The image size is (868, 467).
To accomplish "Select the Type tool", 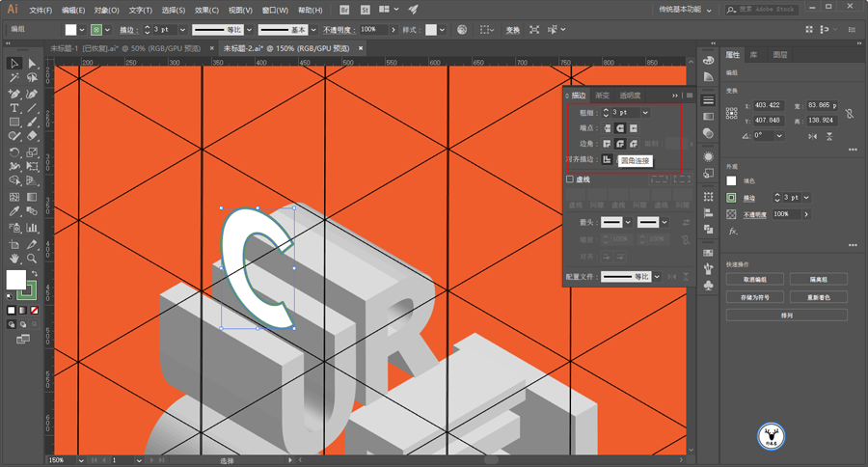I will click(x=14, y=107).
